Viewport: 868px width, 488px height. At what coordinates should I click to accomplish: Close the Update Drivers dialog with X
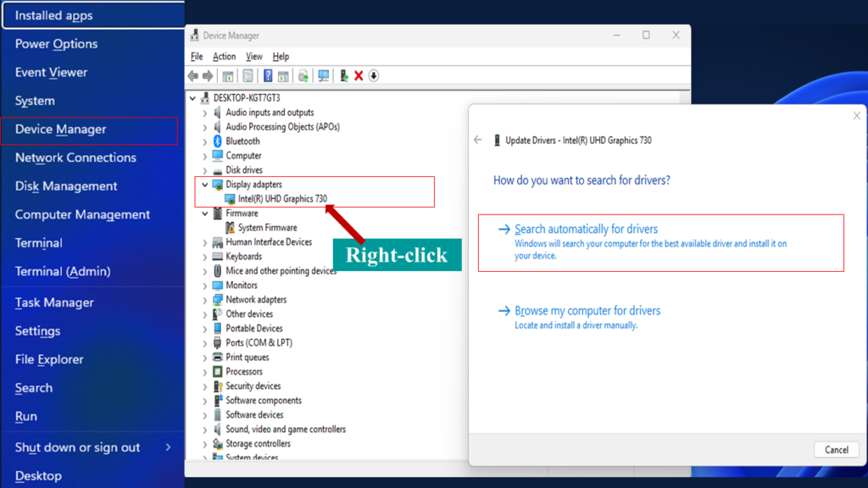[856, 115]
